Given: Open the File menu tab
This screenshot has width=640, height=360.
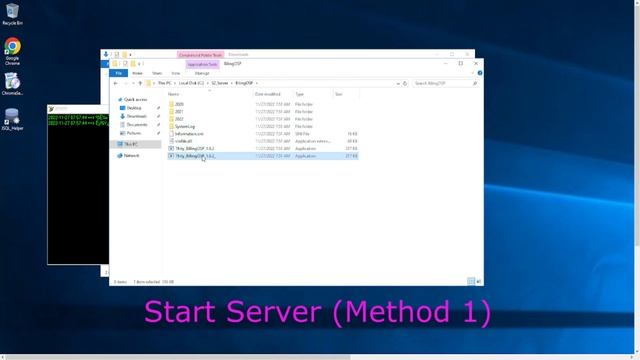Looking at the screenshot, I should 119,73.
